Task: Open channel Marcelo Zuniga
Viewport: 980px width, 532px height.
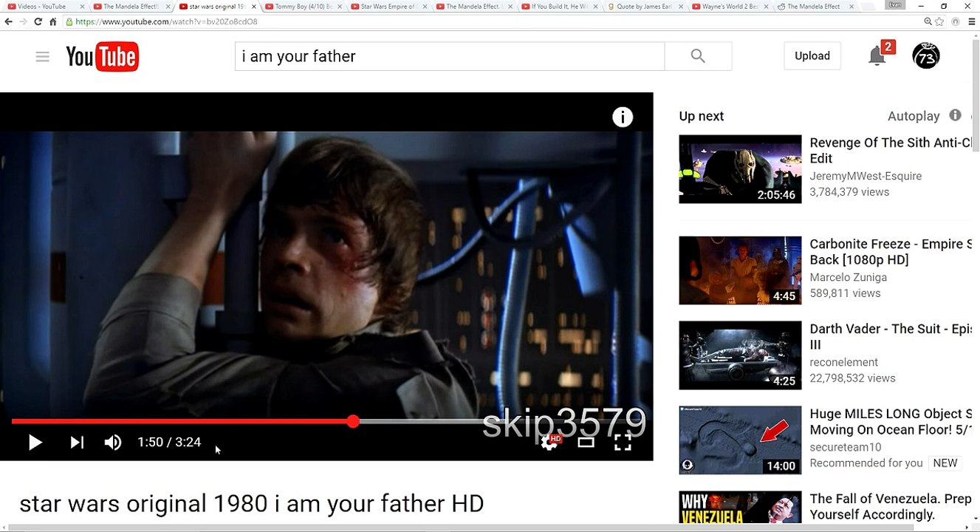Action: tap(848, 277)
